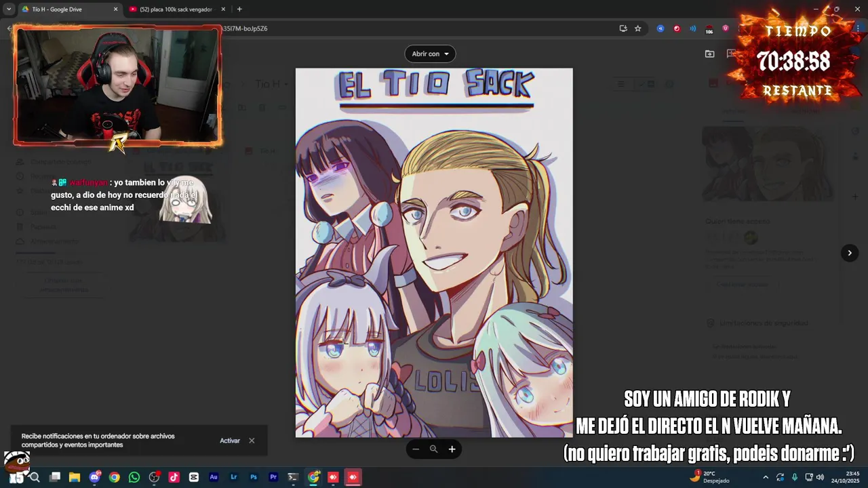This screenshot has height=488, width=868.
Task: Open the weather widget showing 20°C
Action: point(709,476)
